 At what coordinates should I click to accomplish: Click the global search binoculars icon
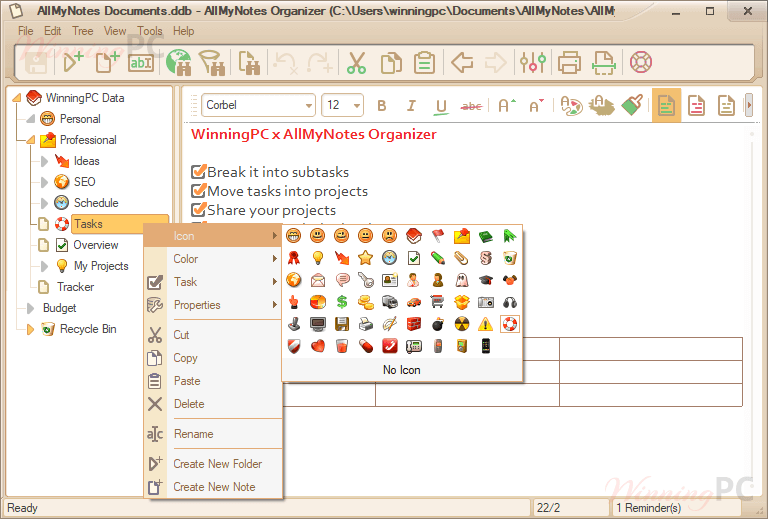(x=178, y=63)
